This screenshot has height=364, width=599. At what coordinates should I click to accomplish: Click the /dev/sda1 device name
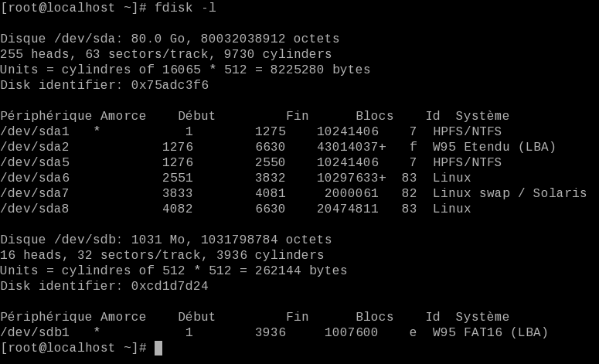click(35, 131)
